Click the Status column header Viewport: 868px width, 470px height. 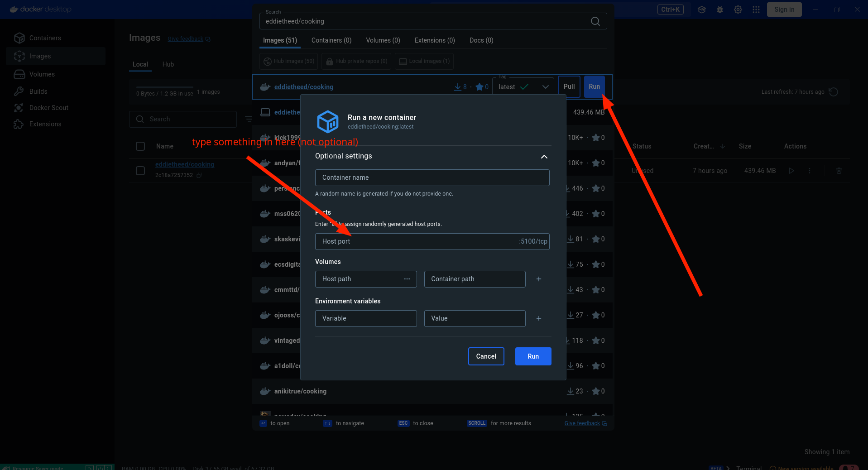(642, 146)
